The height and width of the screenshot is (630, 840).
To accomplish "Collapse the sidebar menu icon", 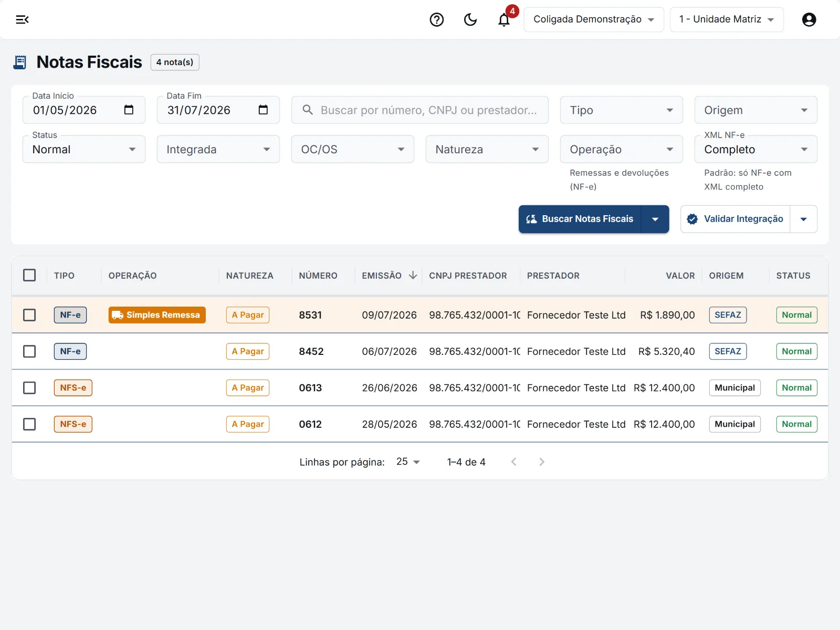I will [x=22, y=19].
